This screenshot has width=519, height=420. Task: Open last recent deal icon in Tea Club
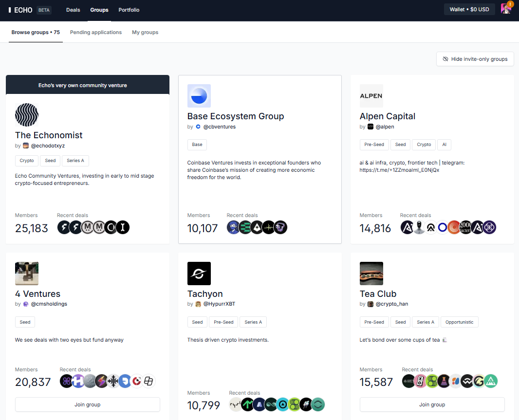click(491, 381)
